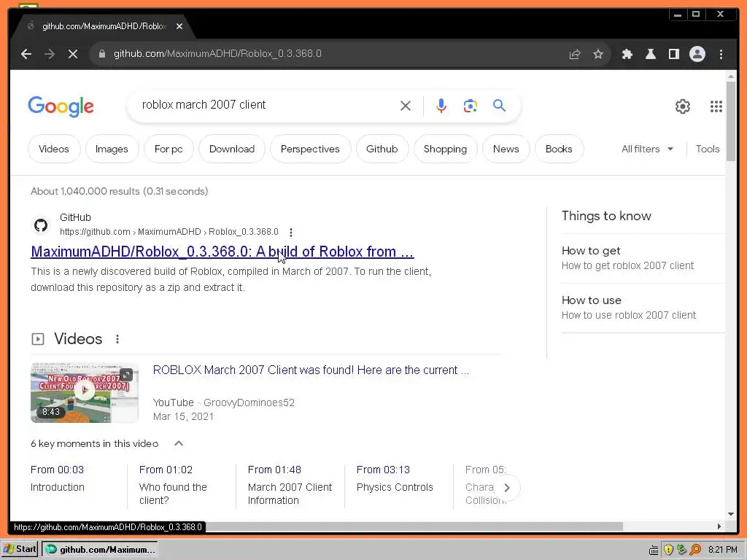Click the keyboard tray icon
747x560 pixels.
pyautogui.click(x=654, y=551)
